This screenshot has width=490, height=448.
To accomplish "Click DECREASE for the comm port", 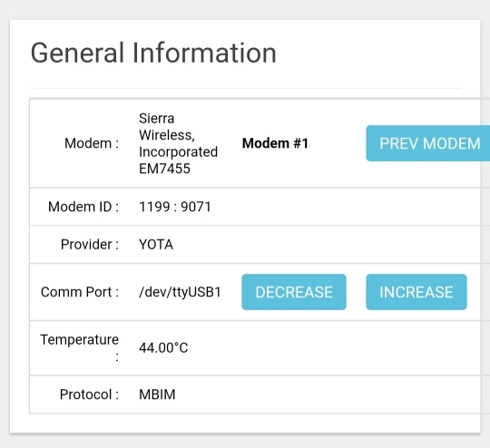I will coord(294,292).
